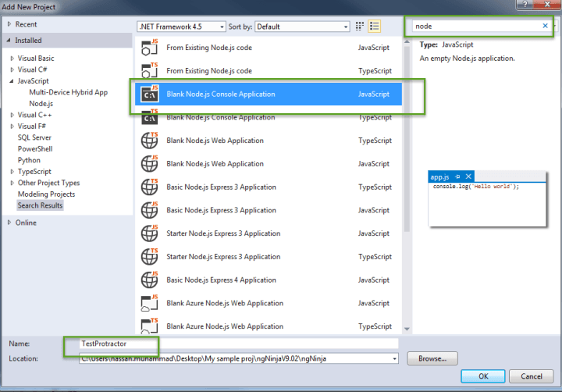Switch to small icons view

pyautogui.click(x=360, y=27)
